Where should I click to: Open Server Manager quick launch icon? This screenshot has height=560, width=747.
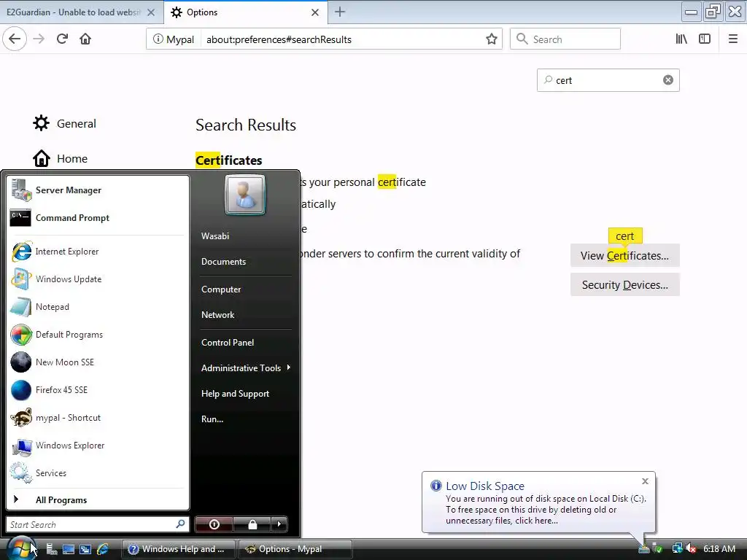click(52, 549)
